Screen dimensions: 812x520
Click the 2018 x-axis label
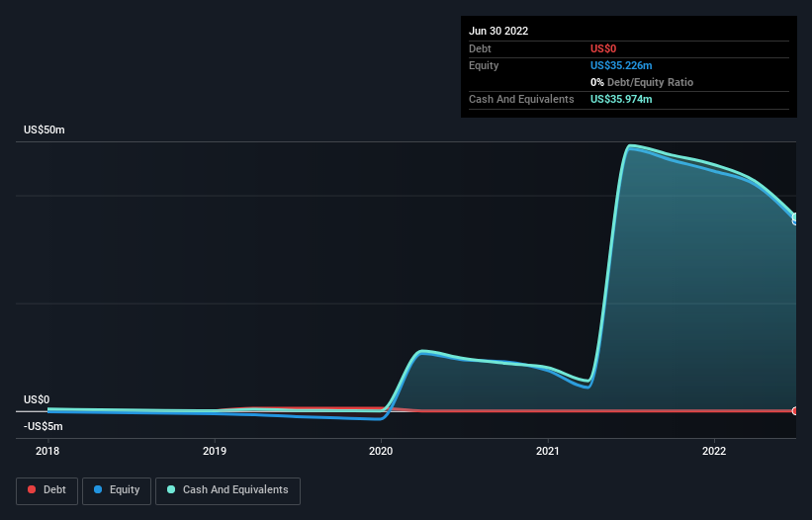coord(47,451)
